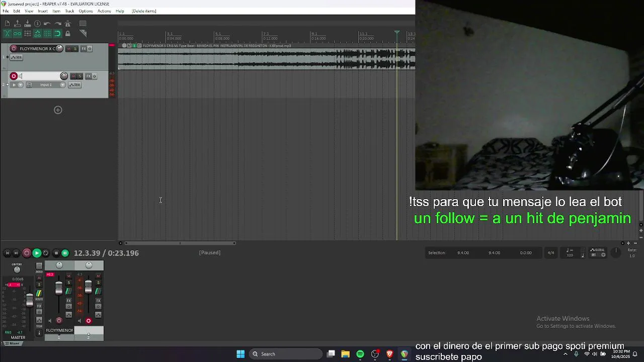
Task: Arm FLOYYMENOR track for recording
Action: (14, 49)
